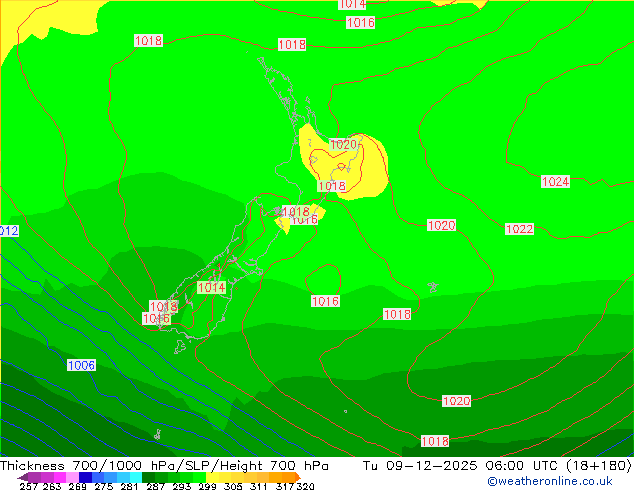
Task: Select the blue 012 label at left edge
Action: click(x=9, y=231)
